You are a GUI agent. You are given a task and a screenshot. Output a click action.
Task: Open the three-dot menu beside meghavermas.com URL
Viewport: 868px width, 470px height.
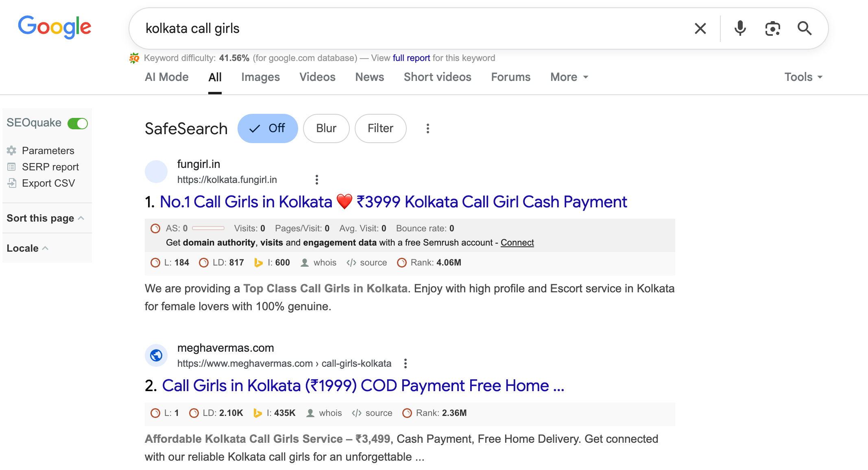[x=405, y=363]
